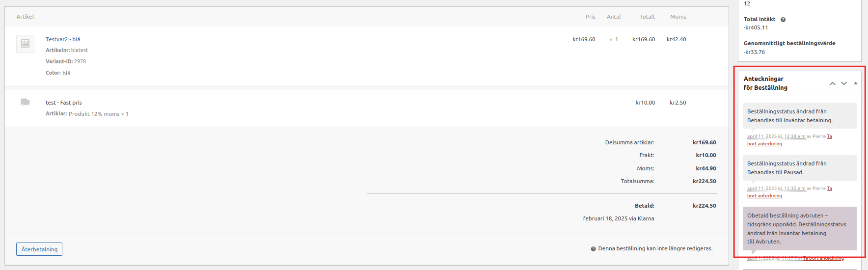Delete the 'Obetald beställning avbruten' note
This screenshot has height=270, width=868.
click(823, 258)
